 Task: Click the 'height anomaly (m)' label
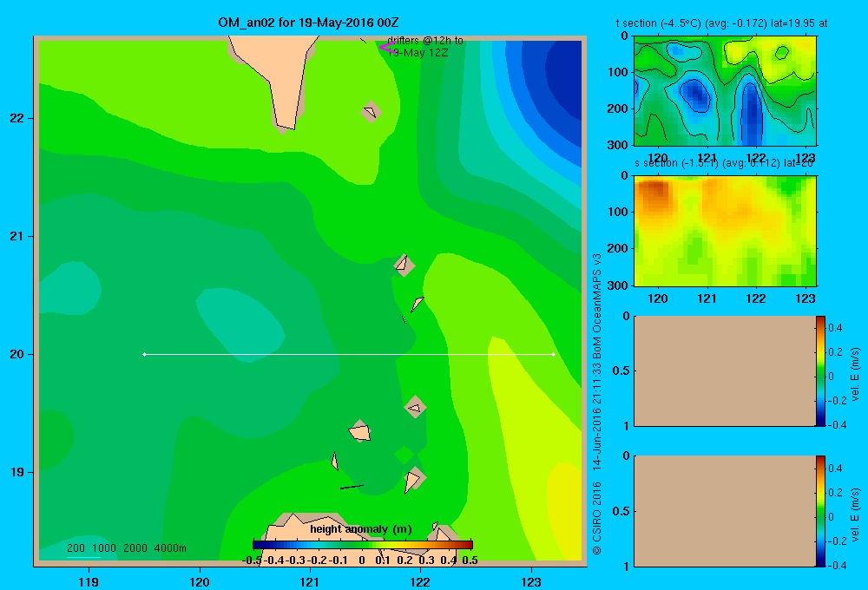click(x=361, y=529)
